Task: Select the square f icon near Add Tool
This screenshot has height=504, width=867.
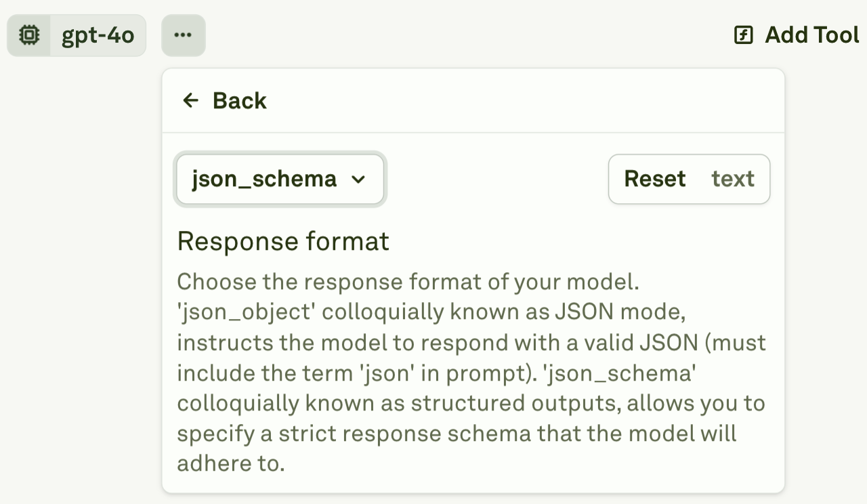Action: (742, 35)
